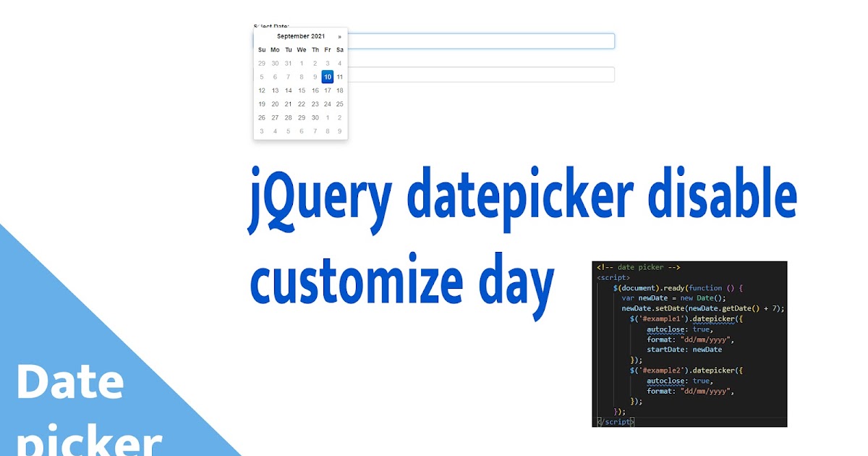868x456 pixels.
Task: Click the Select Date label
Action: [272, 24]
